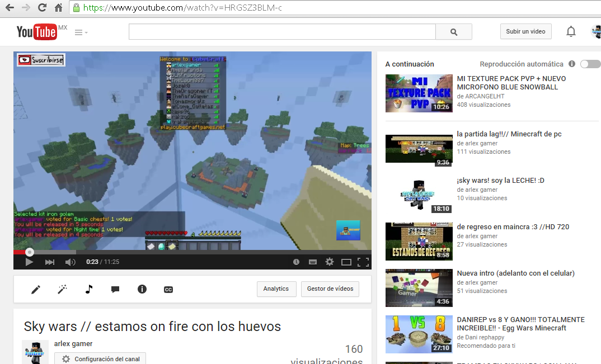Open the sky wars soy la LECHE thumbnail

click(x=419, y=195)
